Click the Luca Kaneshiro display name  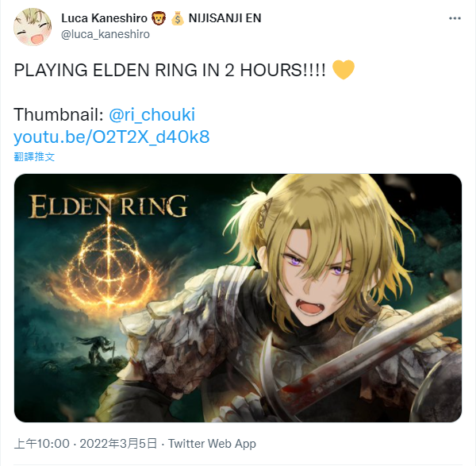tap(104, 18)
